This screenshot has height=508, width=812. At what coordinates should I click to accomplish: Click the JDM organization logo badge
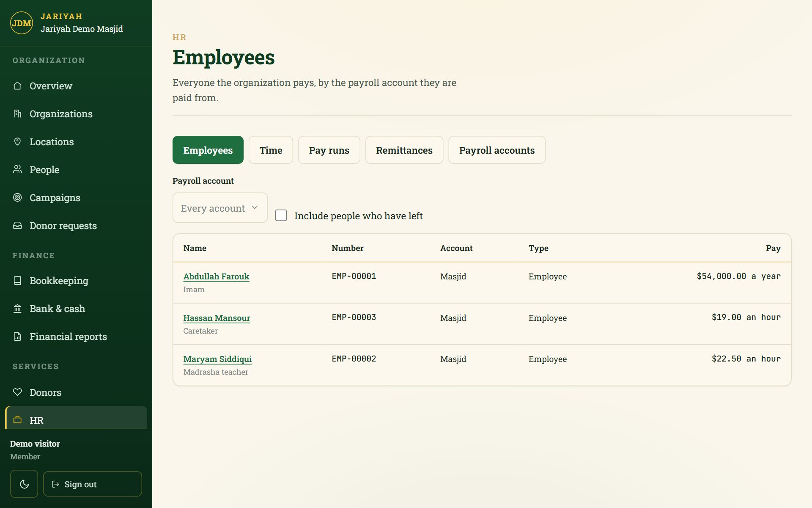point(22,23)
